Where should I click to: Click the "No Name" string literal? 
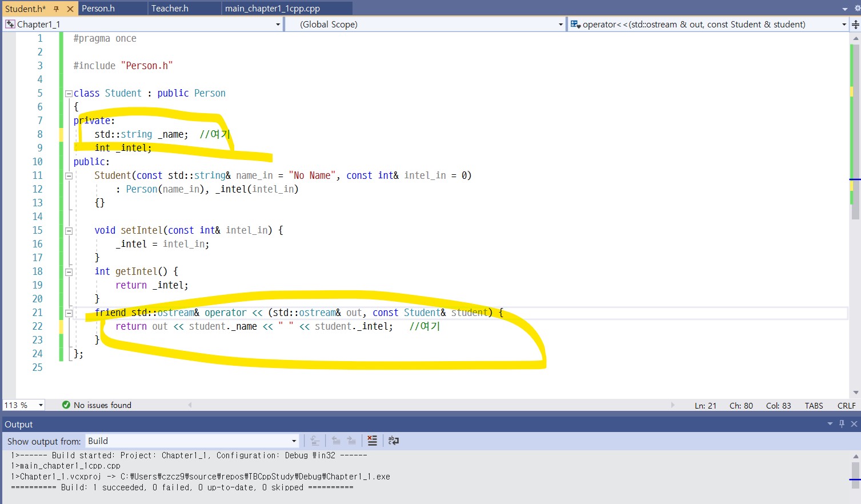pos(312,176)
